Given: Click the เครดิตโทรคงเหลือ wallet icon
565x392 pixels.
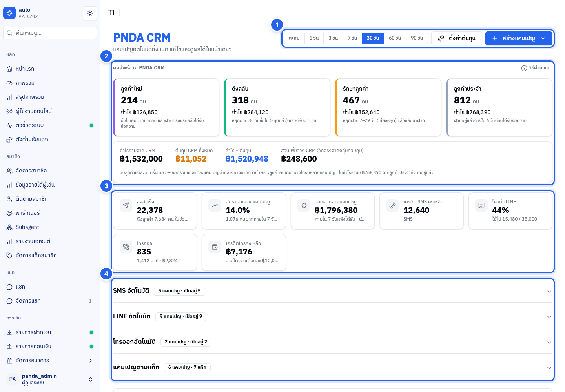Looking at the screenshot, I should point(215,247).
